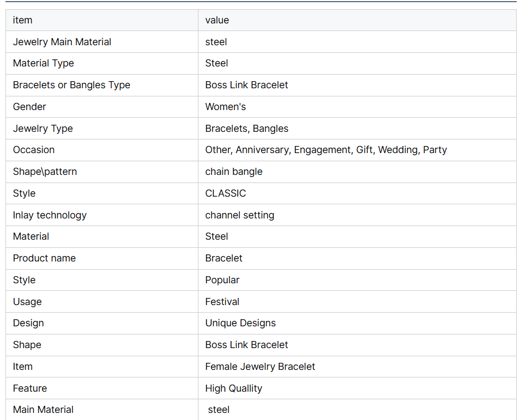Select the 'CLASSIC' style value

pyautogui.click(x=226, y=193)
